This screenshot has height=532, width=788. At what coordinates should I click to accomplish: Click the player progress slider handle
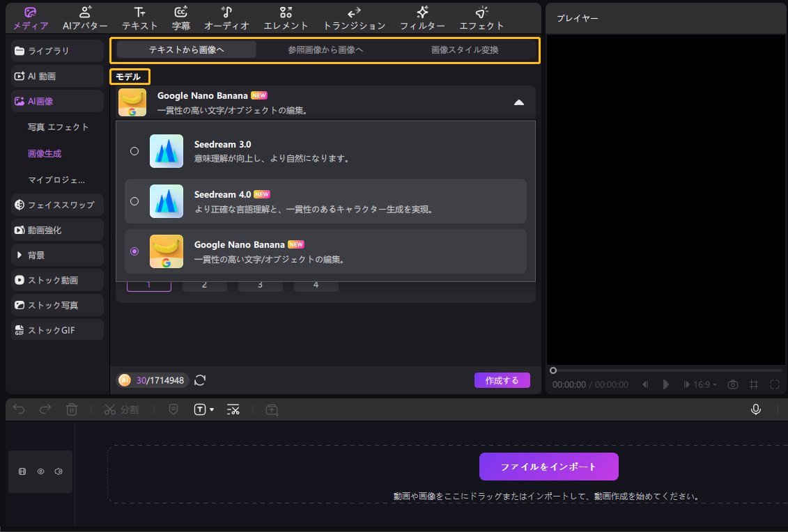coord(553,370)
